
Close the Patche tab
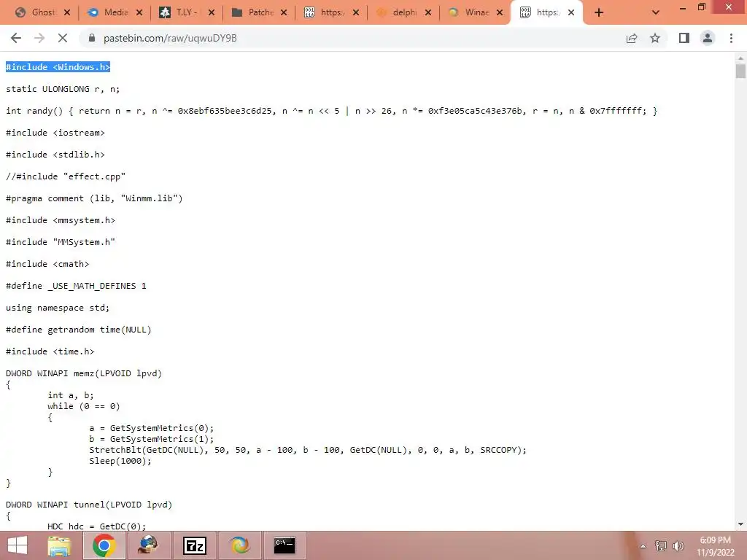[x=284, y=13]
